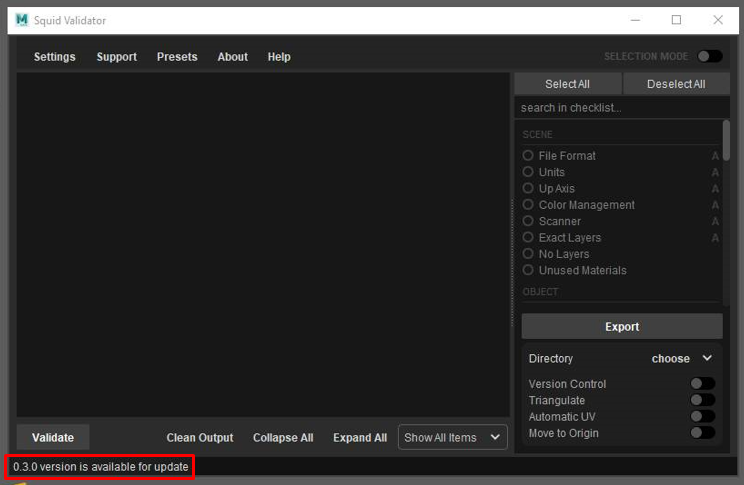The image size is (744, 485).
Task: Click the A icon beside Color Management
Action: point(715,205)
